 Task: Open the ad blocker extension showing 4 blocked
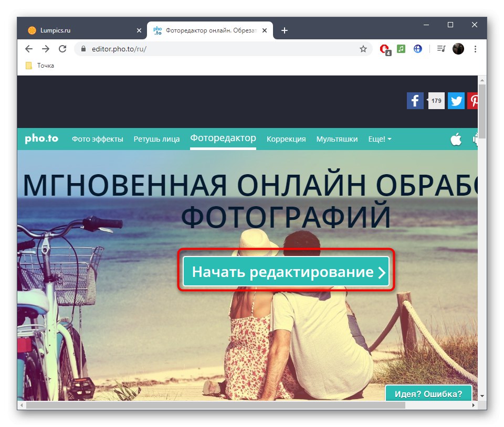tap(384, 48)
